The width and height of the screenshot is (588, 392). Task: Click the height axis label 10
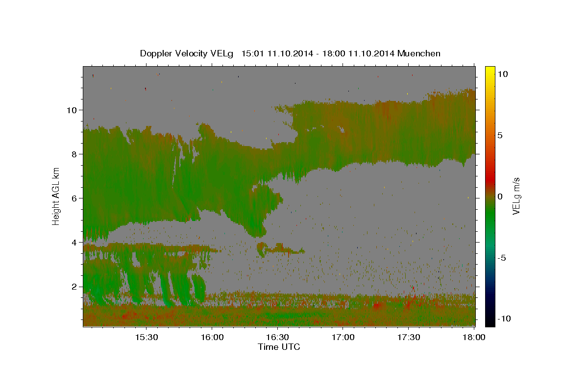(x=72, y=110)
